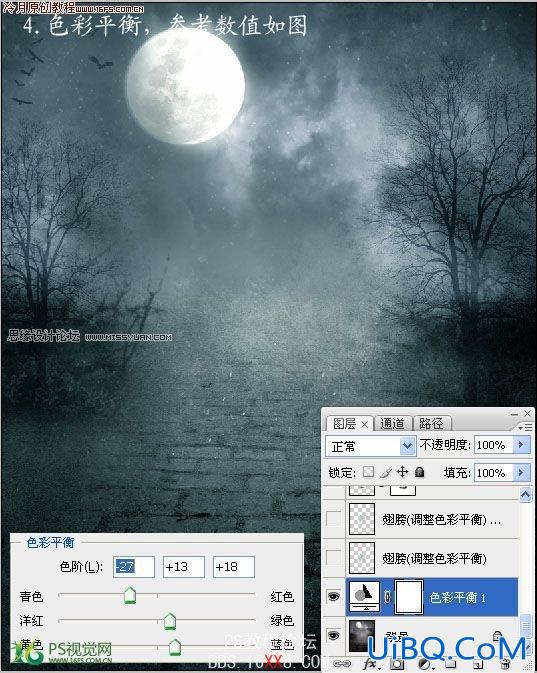Click link layers icon at panel bottom

pyautogui.click(x=342, y=664)
